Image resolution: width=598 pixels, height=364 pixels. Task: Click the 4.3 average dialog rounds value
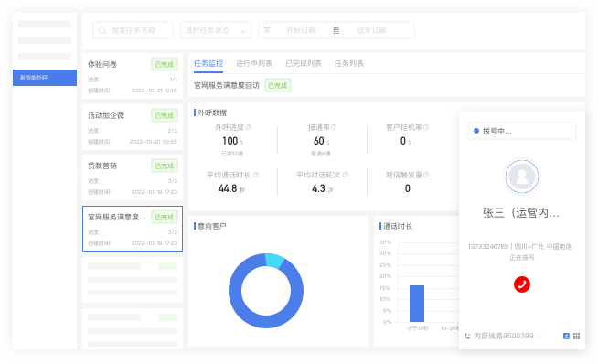tap(318, 188)
